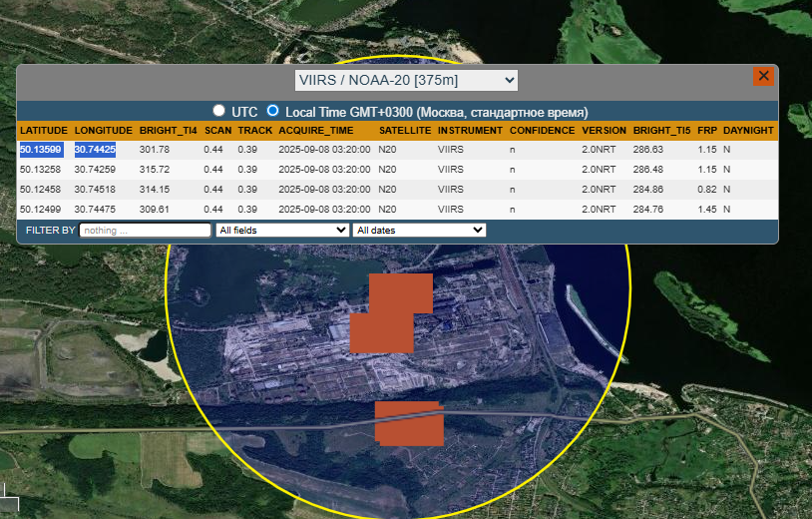
Task: Click the upper orange fire detection square
Action: pyautogui.click(x=401, y=292)
